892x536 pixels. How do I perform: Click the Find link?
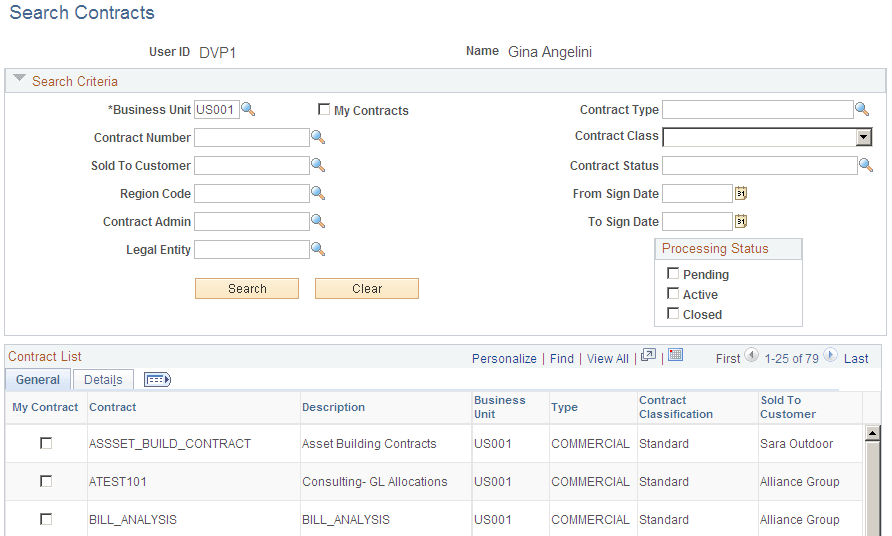(561, 358)
